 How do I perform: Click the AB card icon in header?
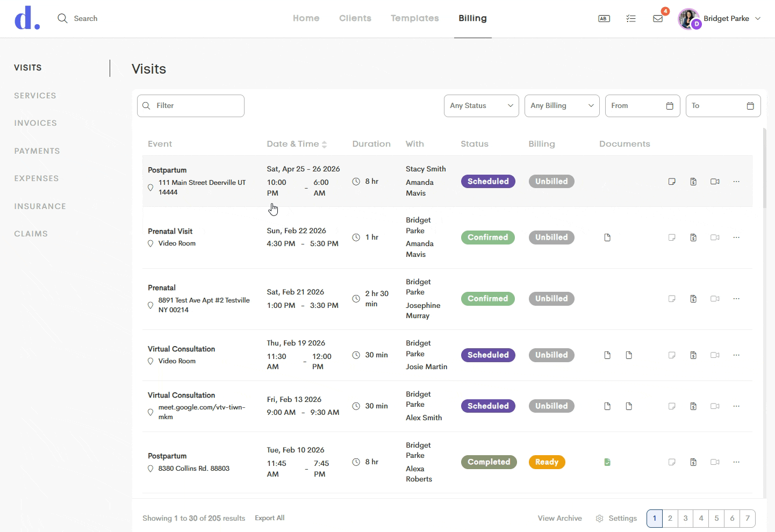coord(604,18)
